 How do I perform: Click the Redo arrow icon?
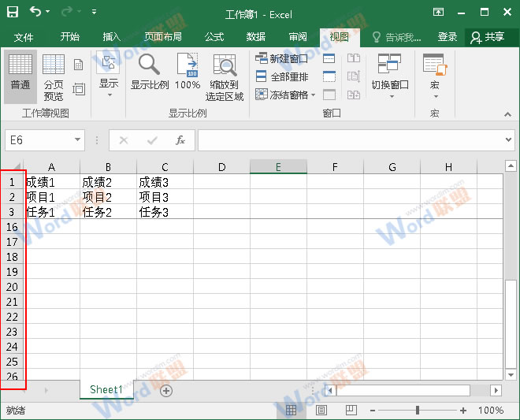67,12
